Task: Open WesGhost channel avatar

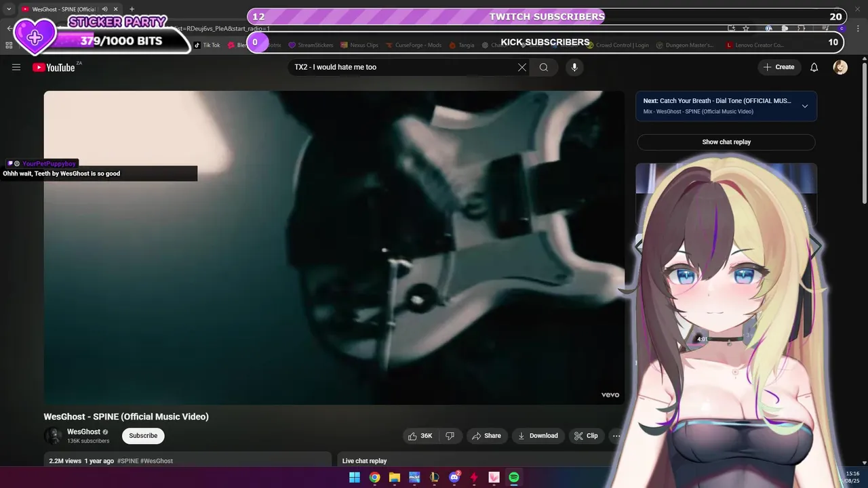Action: (x=53, y=436)
